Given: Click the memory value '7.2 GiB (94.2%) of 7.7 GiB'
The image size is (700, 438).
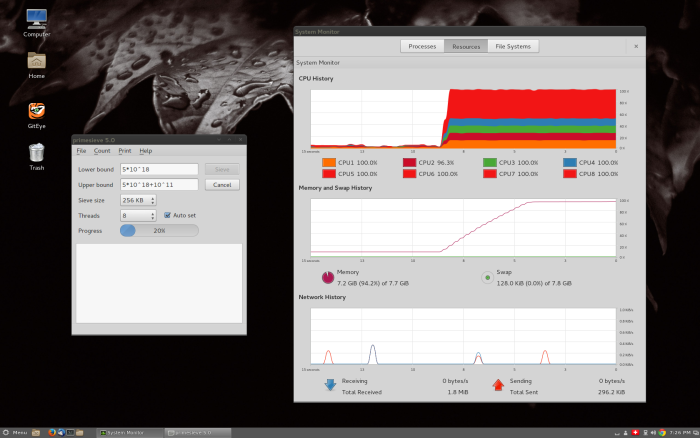Looking at the screenshot, I should [x=373, y=283].
